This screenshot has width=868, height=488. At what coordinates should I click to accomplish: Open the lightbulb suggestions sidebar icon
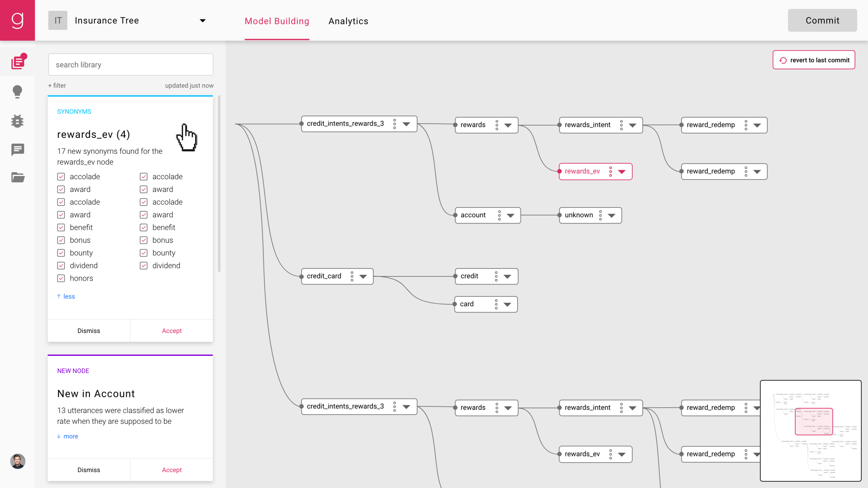pyautogui.click(x=17, y=92)
